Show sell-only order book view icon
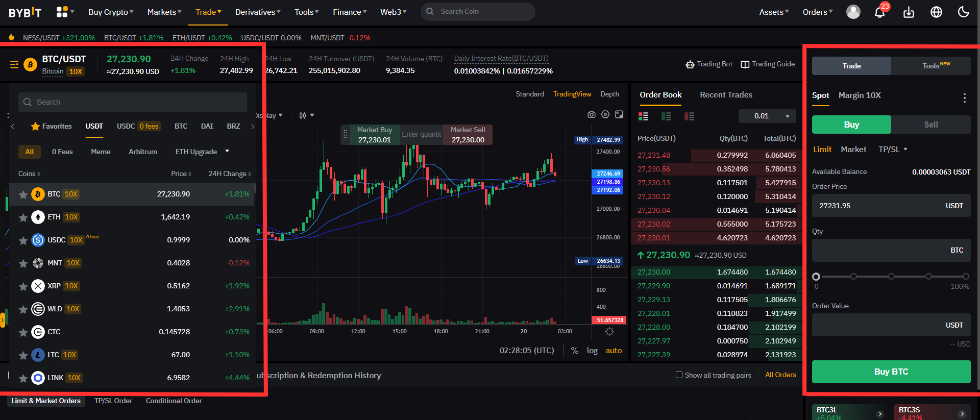 point(689,116)
